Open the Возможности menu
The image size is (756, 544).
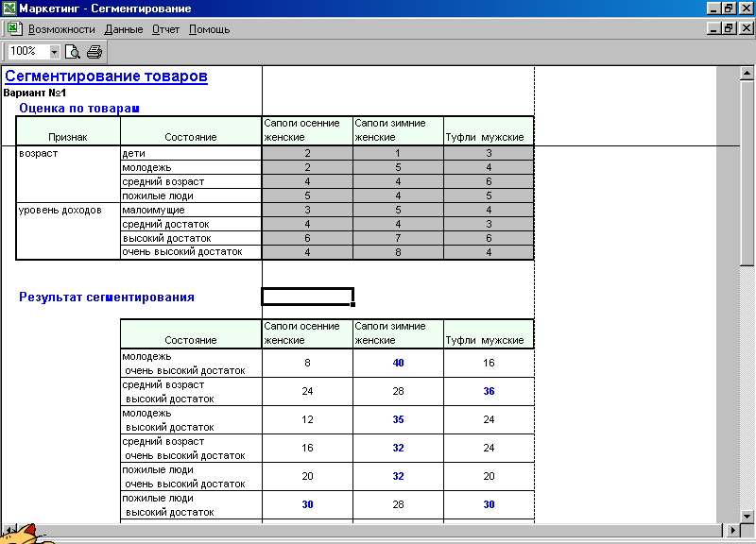[61, 29]
